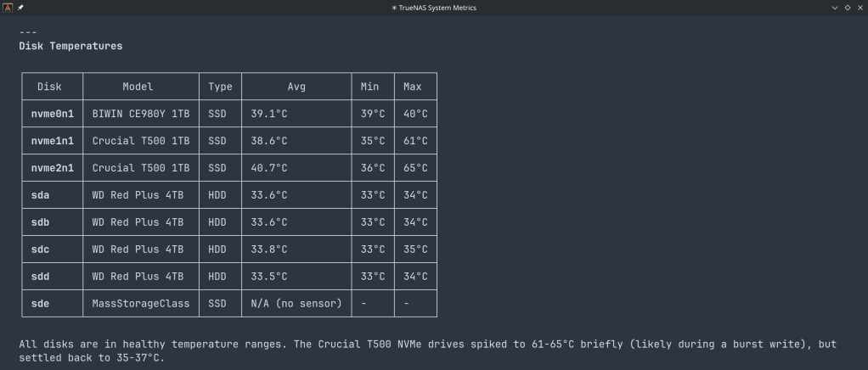Viewport: 868px width, 370px height.
Task: Click the Avg column header
Action: pyautogui.click(x=296, y=87)
